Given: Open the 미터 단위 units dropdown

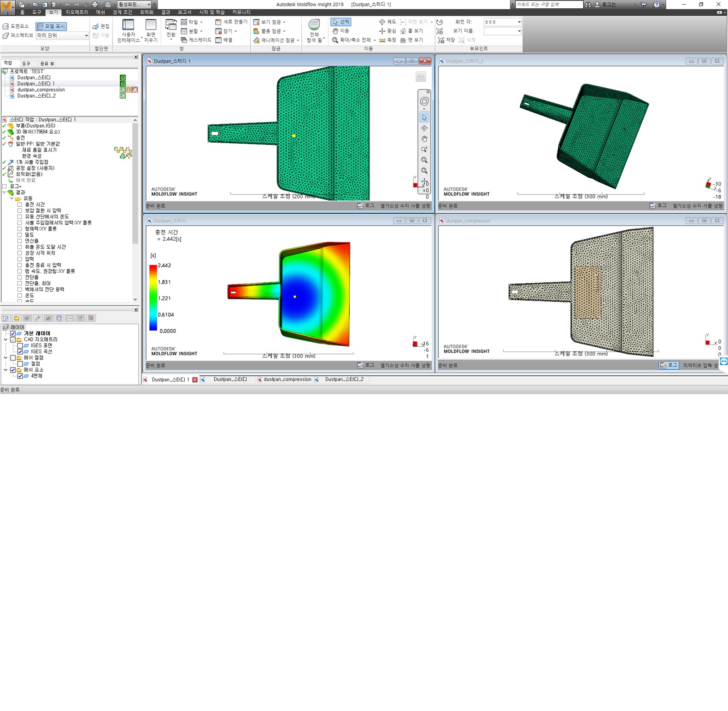Looking at the screenshot, I should point(86,35).
